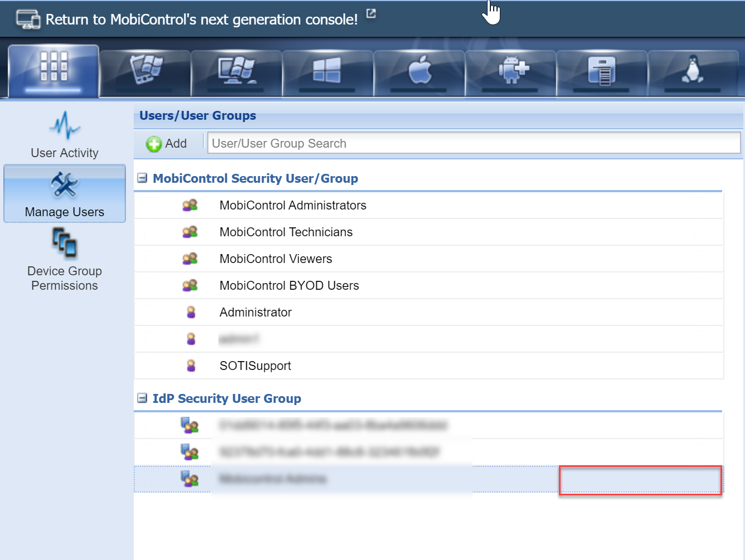Open the Windows Desktop Classic tab
Image resolution: width=745 pixels, height=560 pixels.
click(x=236, y=72)
